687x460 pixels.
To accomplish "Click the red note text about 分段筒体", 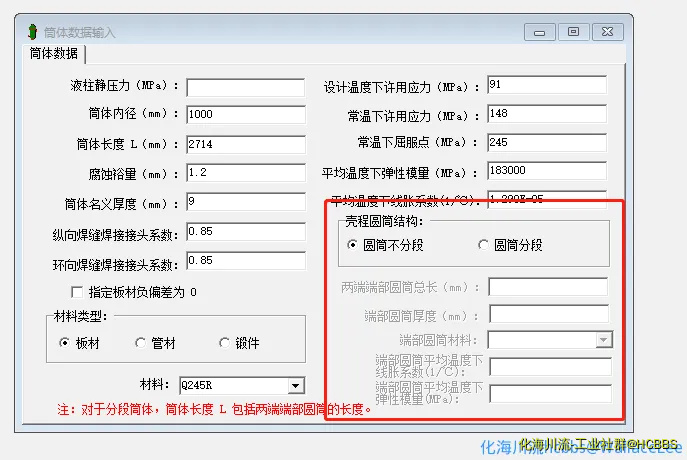I will (214, 409).
